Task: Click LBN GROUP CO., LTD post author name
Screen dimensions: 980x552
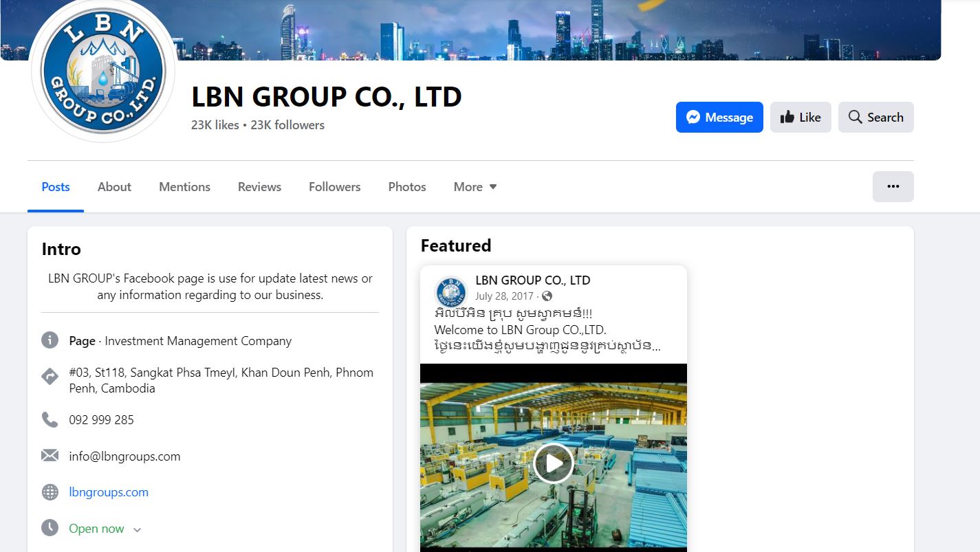Action: 533,280
